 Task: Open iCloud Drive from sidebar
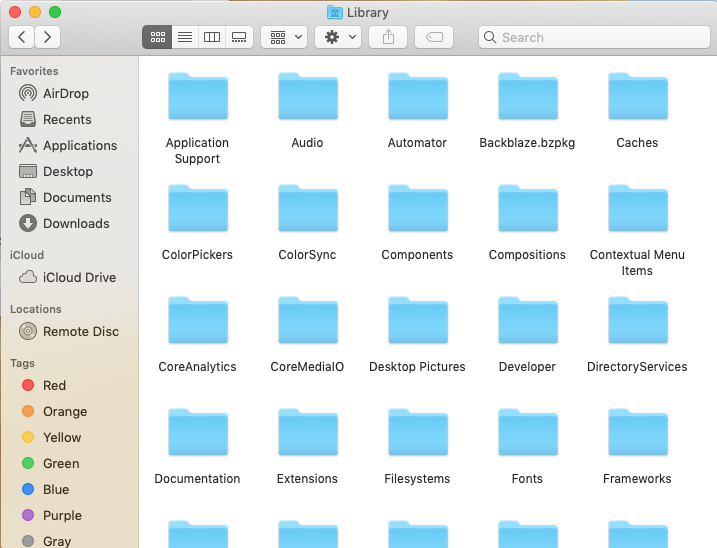[x=79, y=277]
